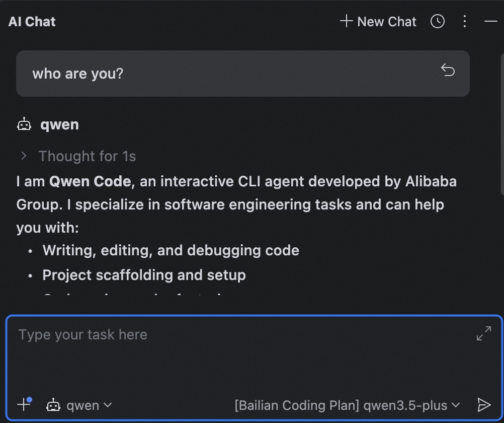504x423 pixels.
Task: Click the "Thought for 1s" label
Action: pos(87,156)
